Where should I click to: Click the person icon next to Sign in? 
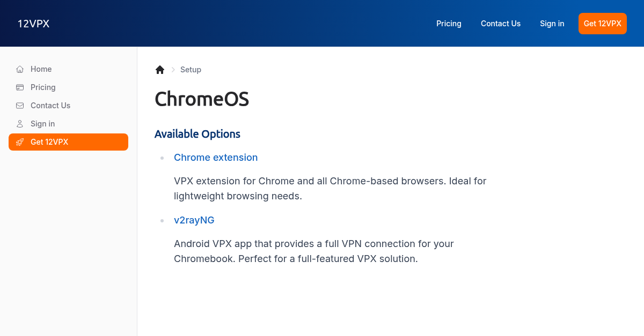(x=19, y=124)
